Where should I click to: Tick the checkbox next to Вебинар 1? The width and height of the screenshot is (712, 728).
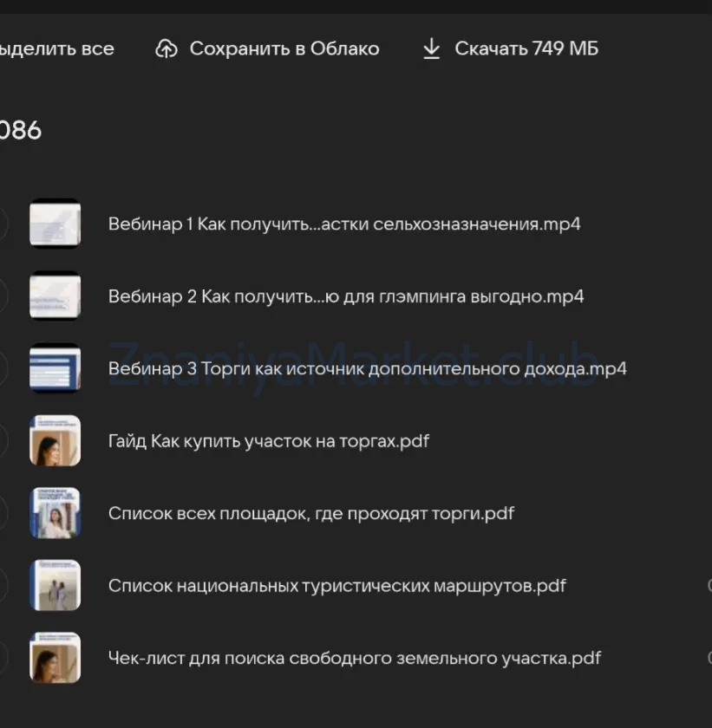tap(3, 224)
